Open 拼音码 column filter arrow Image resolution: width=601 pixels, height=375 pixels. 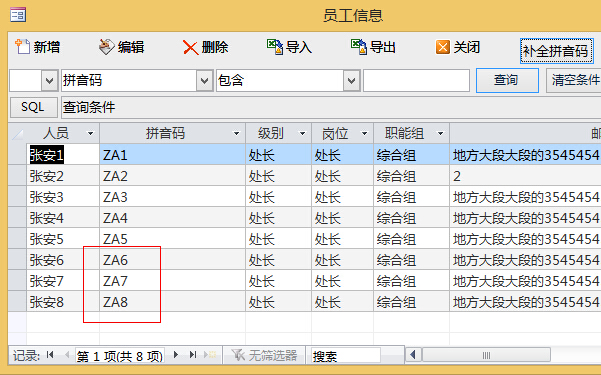tap(236, 133)
